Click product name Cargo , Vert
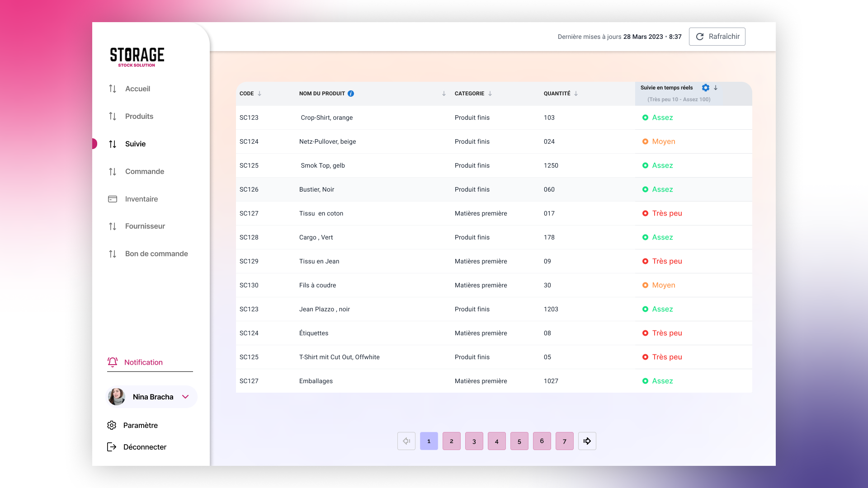Screen dimensions: 868x488 click(x=316, y=237)
